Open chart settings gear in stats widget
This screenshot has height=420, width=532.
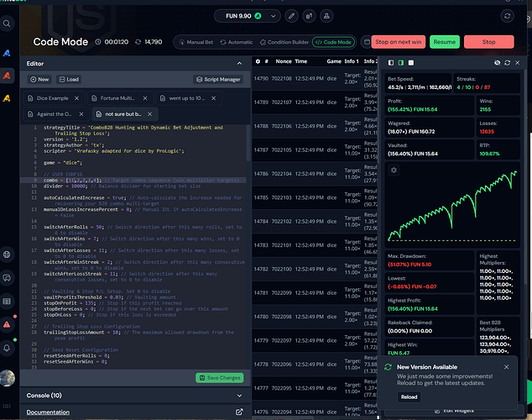[394, 171]
